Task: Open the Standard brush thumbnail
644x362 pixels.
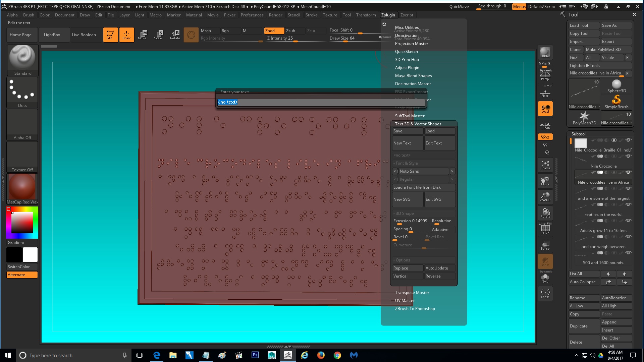Action: point(22,60)
